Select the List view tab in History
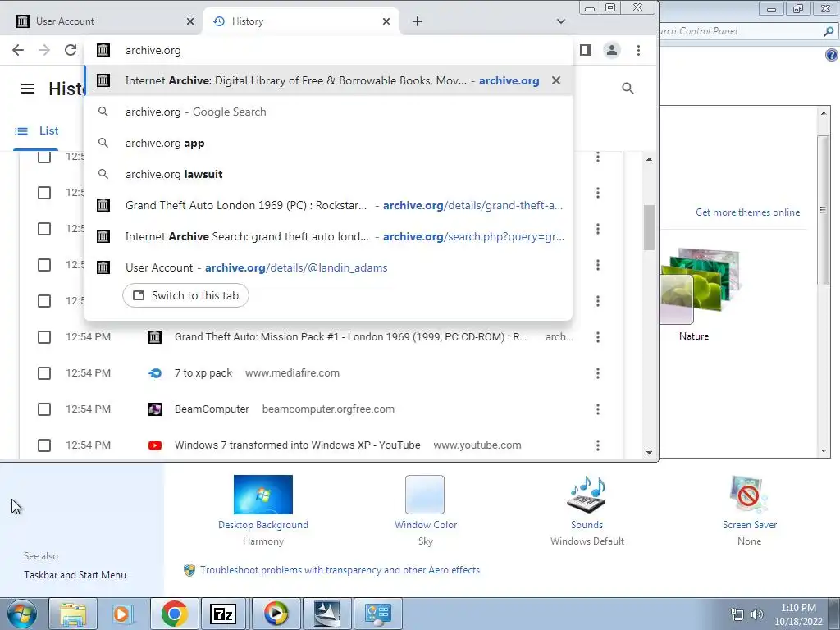This screenshot has width=840, height=630. click(x=36, y=130)
